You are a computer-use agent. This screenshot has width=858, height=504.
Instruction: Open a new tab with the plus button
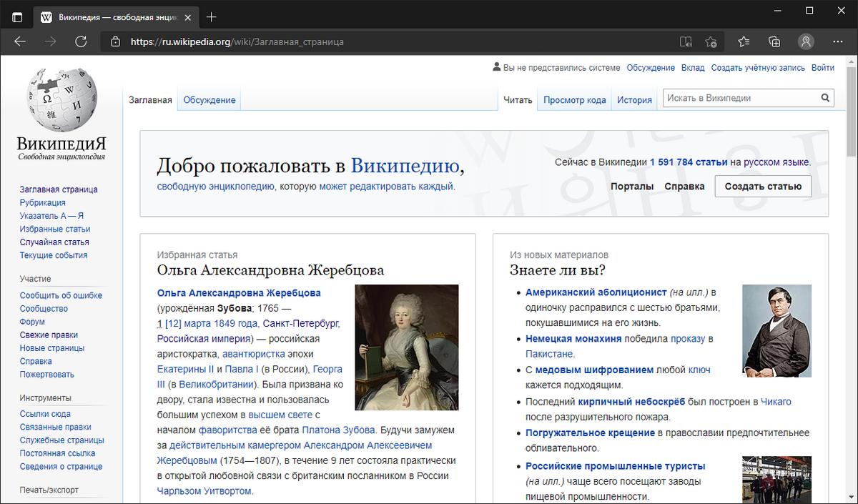click(x=212, y=17)
